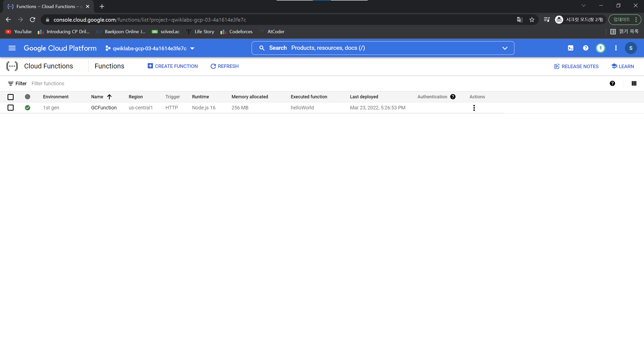The image size is (644, 347).
Task: Open the LEARN panel
Action: [623, 66]
